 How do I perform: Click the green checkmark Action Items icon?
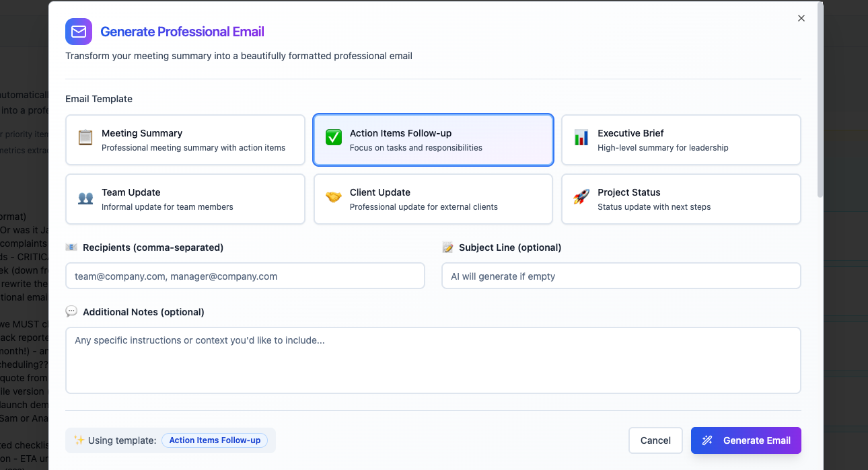point(334,138)
